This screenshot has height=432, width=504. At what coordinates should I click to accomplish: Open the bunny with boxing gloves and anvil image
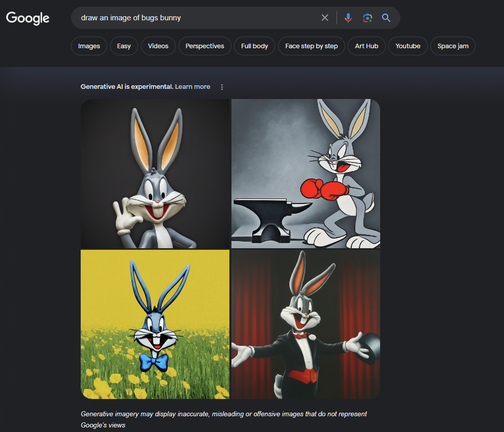pyautogui.click(x=306, y=174)
